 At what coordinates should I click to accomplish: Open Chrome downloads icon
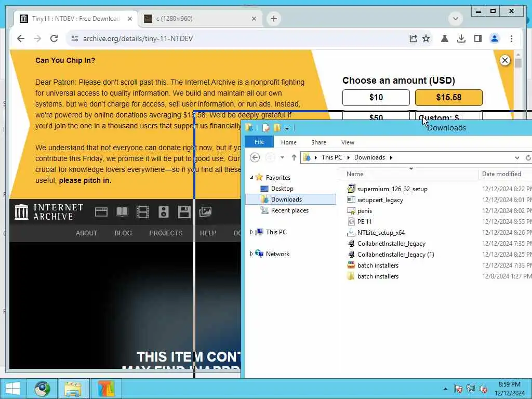tap(461, 38)
